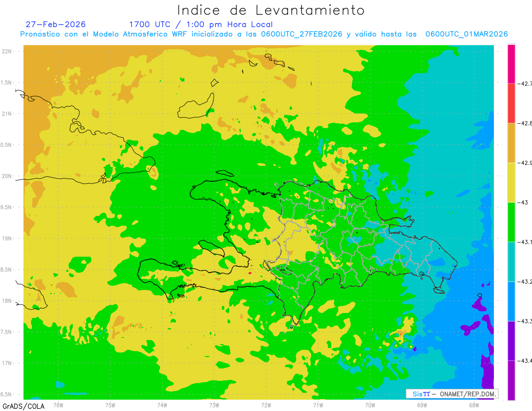Click the longitude label "72W"

point(266,405)
